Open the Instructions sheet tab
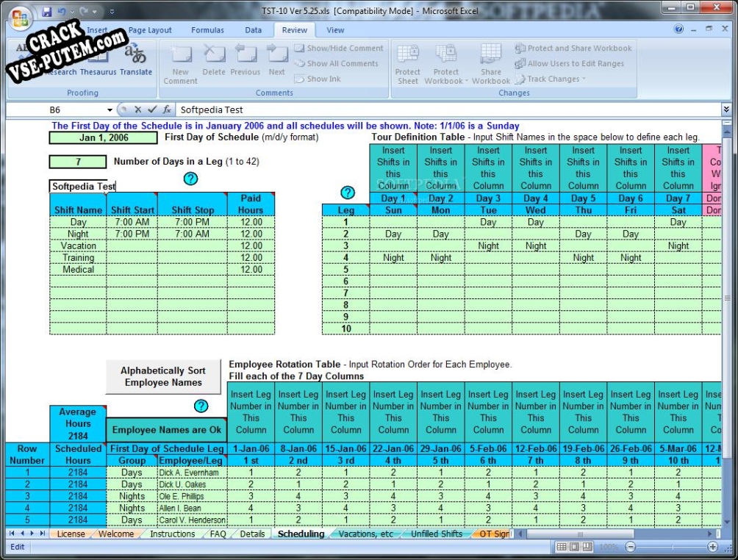Viewport: 738px width, 560px height. point(172,534)
